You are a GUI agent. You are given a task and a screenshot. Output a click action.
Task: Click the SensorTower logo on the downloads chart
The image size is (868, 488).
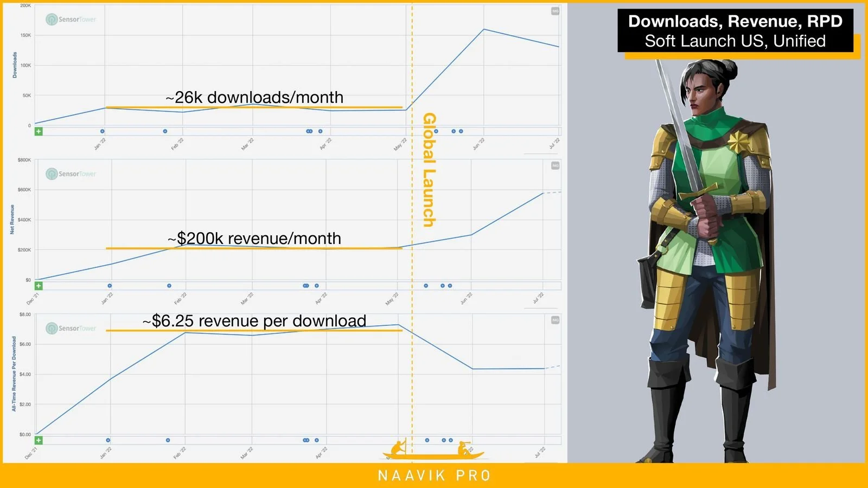[71, 20]
